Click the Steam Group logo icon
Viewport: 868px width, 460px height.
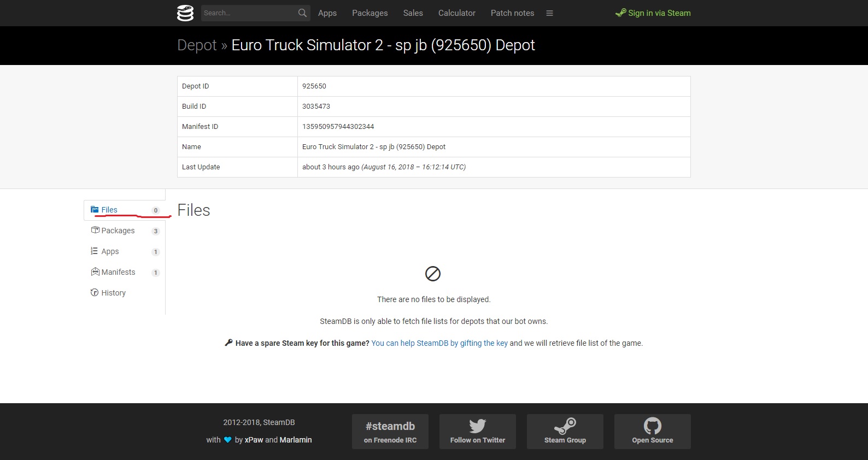pyautogui.click(x=565, y=426)
